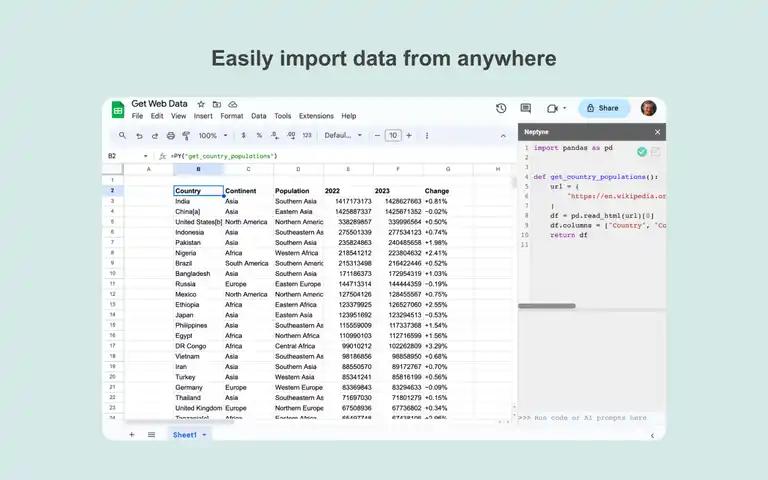
Task: Click the decrease decimal places icon
Action: (x=275, y=135)
